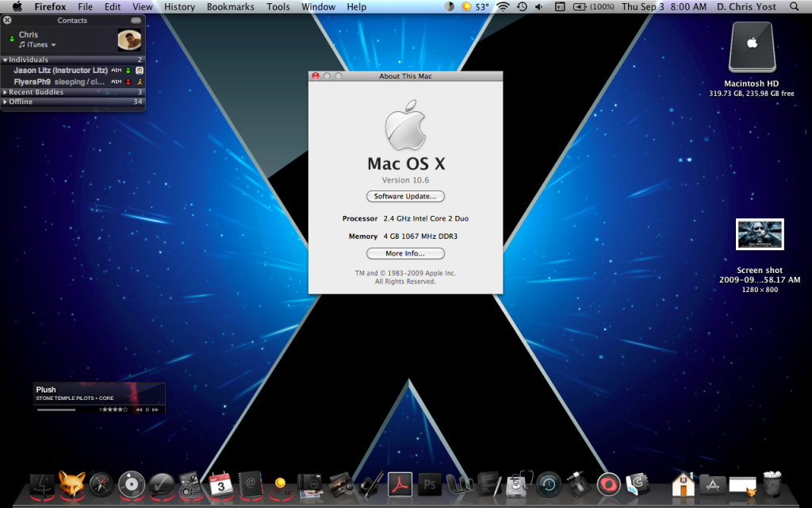This screenshot has height=508, width=812.
Task: Open the Window menu
Action: 319,6
